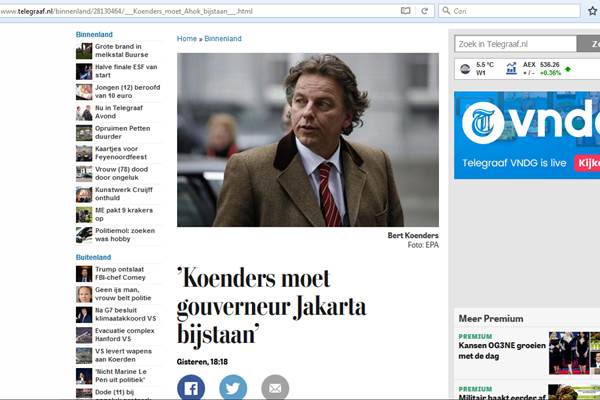This screenshot has height=400, width=600.
Task: Click the Telegraaf VNDG logo banner
Action: coord(527,135)
